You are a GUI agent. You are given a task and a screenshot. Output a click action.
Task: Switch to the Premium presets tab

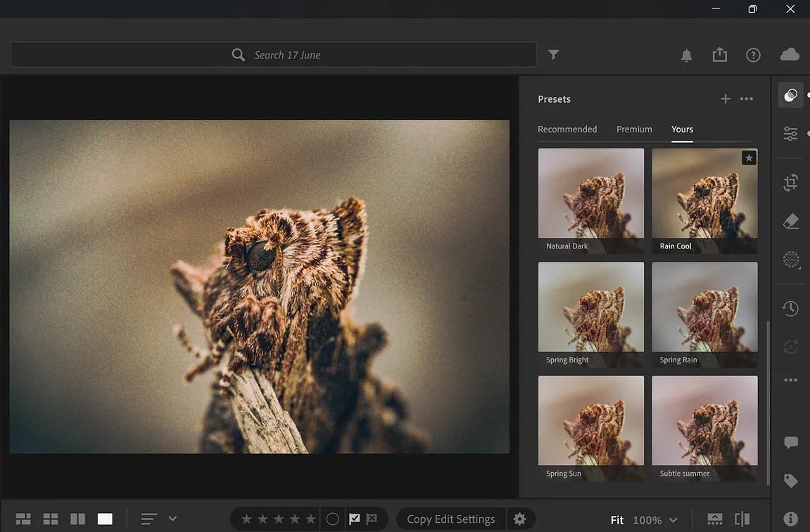(634, 129)
